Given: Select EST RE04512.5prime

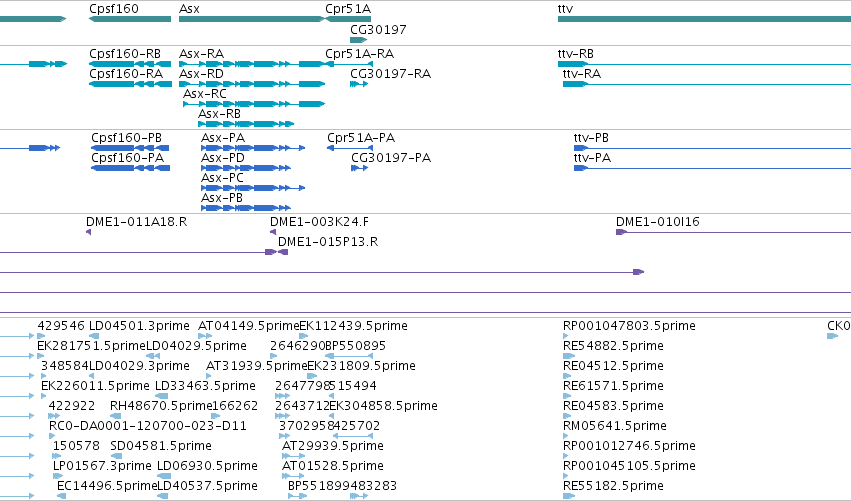Looking at the screenshot, I should tap(613, 366).
